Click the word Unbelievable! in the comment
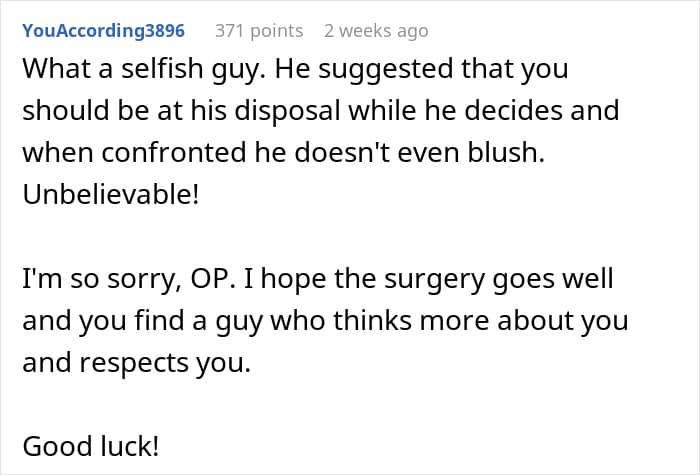700x475 pixels. 111,195
